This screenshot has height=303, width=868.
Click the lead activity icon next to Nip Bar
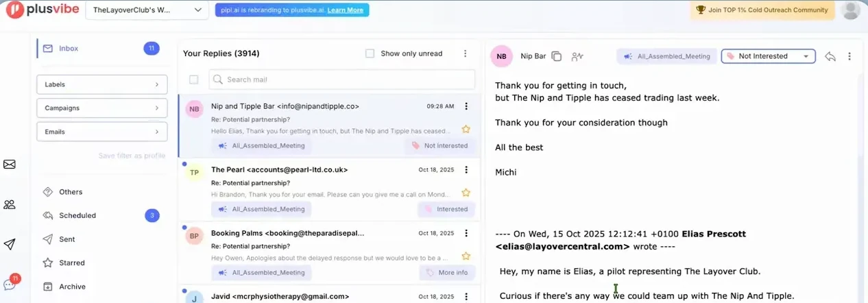point(577,56)
